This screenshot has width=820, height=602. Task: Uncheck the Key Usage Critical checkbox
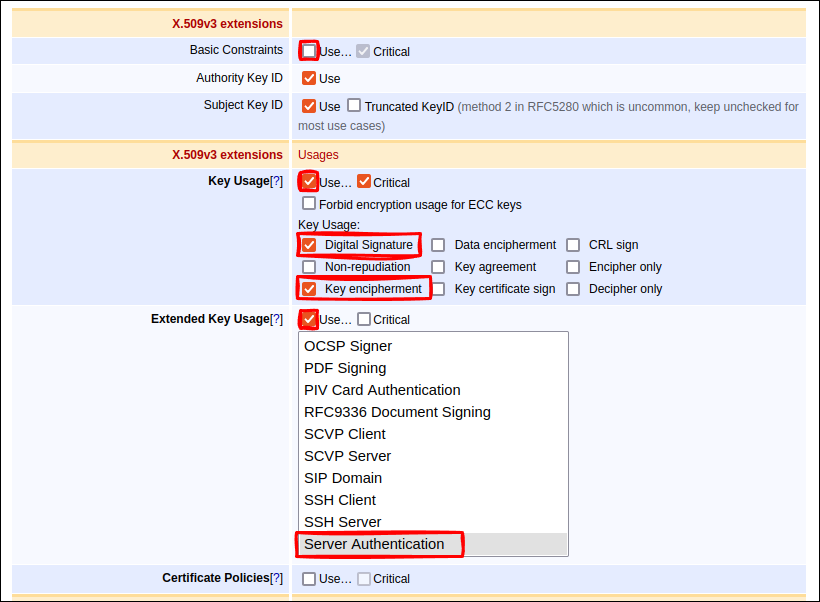364,182
